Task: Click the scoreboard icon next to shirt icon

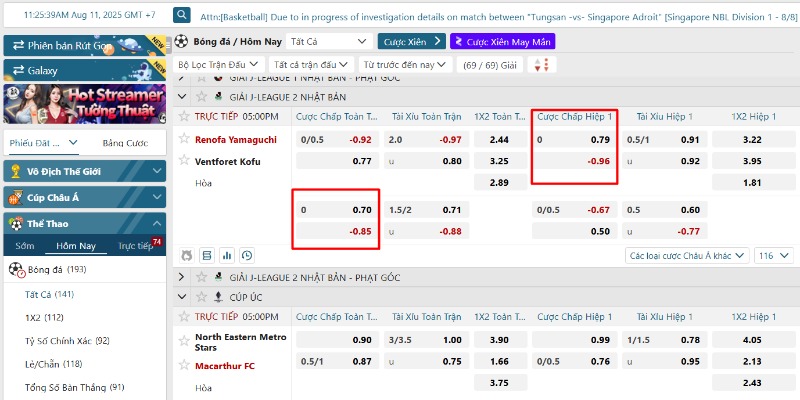Action: tap(207, 255)
